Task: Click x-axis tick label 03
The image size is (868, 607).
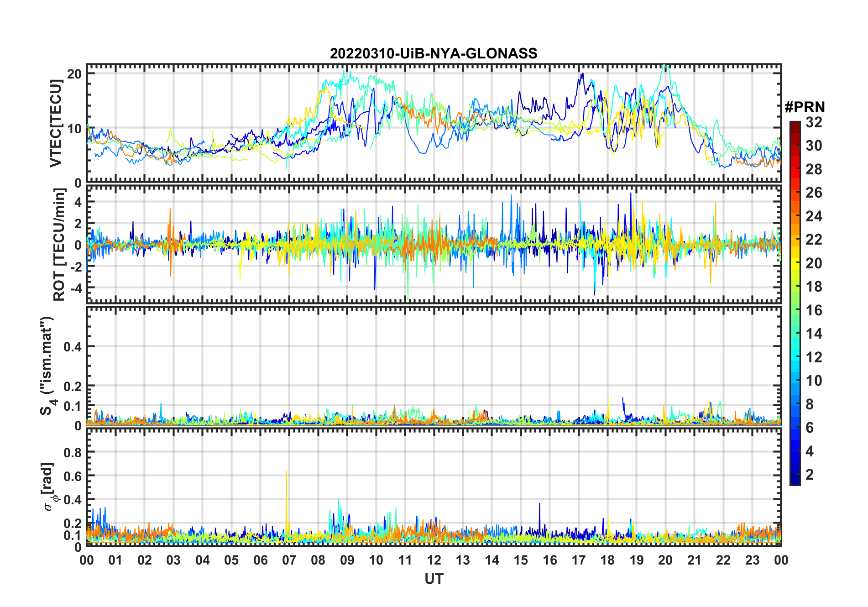Action: tap(173, 560)
